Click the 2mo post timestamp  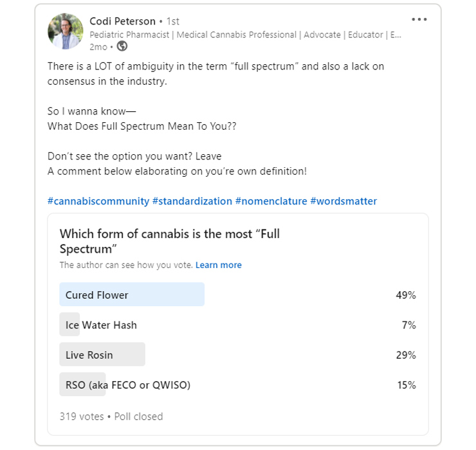coord(98,47)
